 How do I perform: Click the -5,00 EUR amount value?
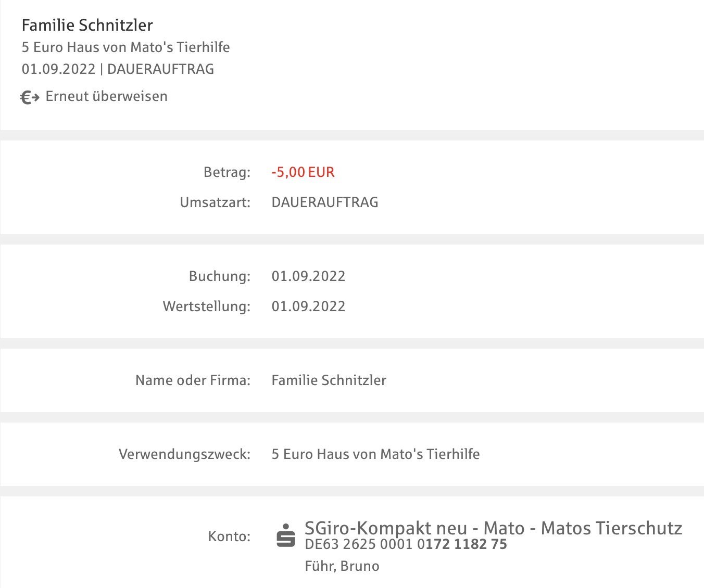point(303,172)
